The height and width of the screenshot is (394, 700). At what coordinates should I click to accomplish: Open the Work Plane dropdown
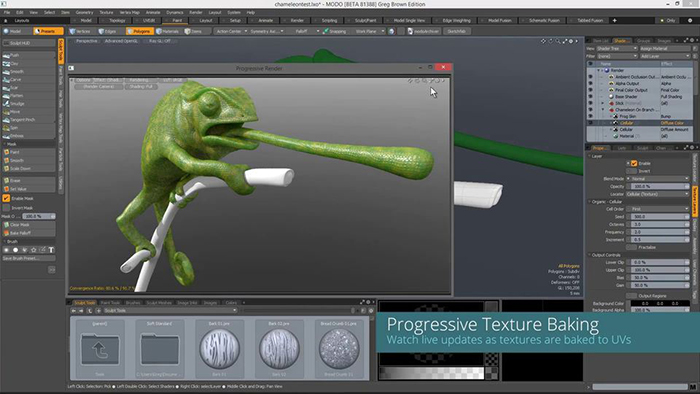point(369,31)
